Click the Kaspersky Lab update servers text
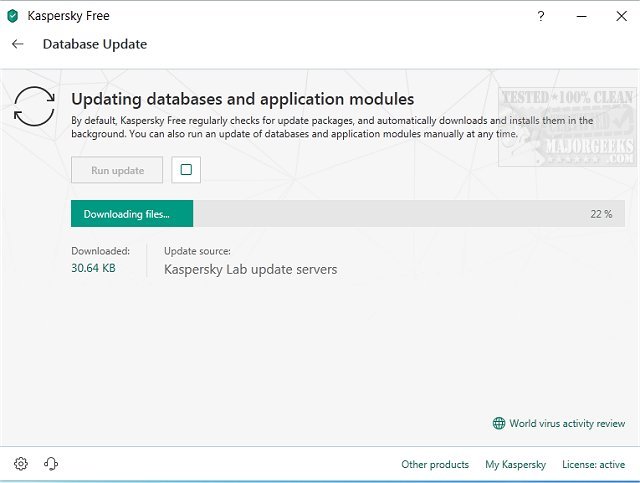The width and height of the screenshot is (640, 483). click(250, 269)
